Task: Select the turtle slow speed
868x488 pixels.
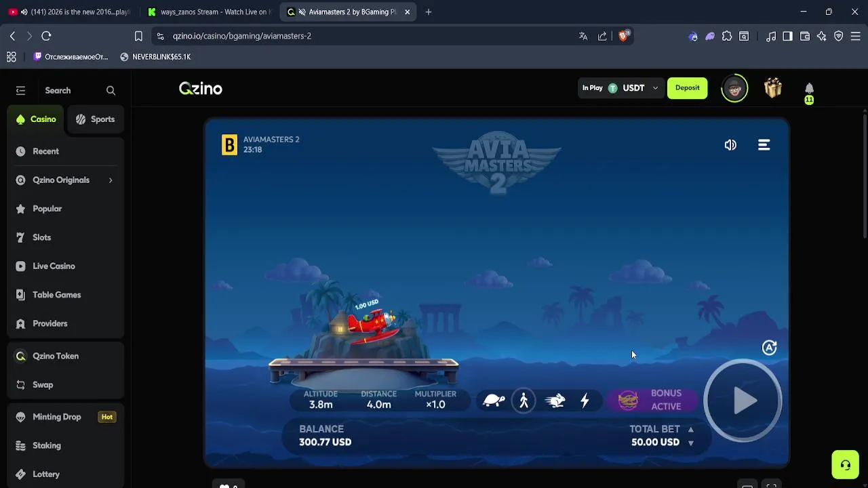Action: (494, 401)
